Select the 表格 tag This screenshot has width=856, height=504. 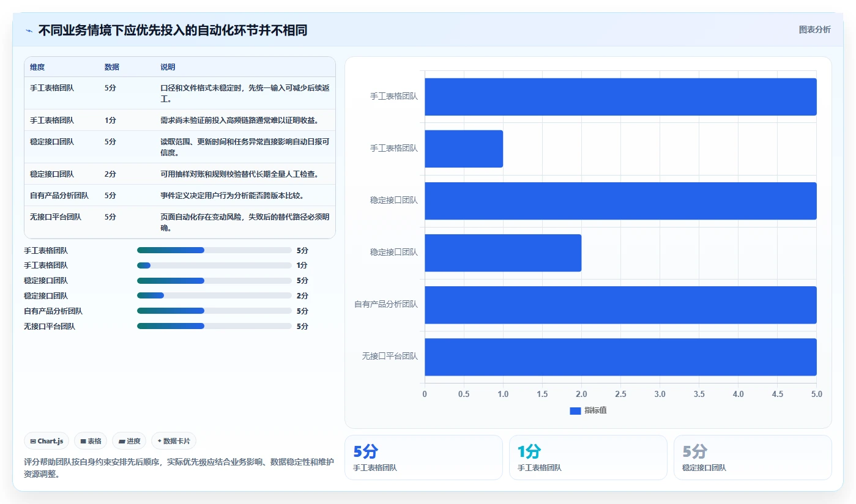[91, 441]
